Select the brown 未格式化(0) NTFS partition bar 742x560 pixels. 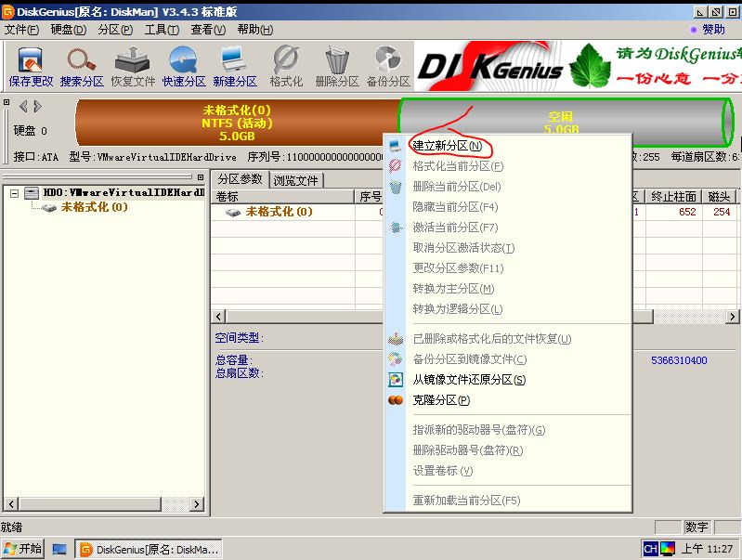(237, 124)
